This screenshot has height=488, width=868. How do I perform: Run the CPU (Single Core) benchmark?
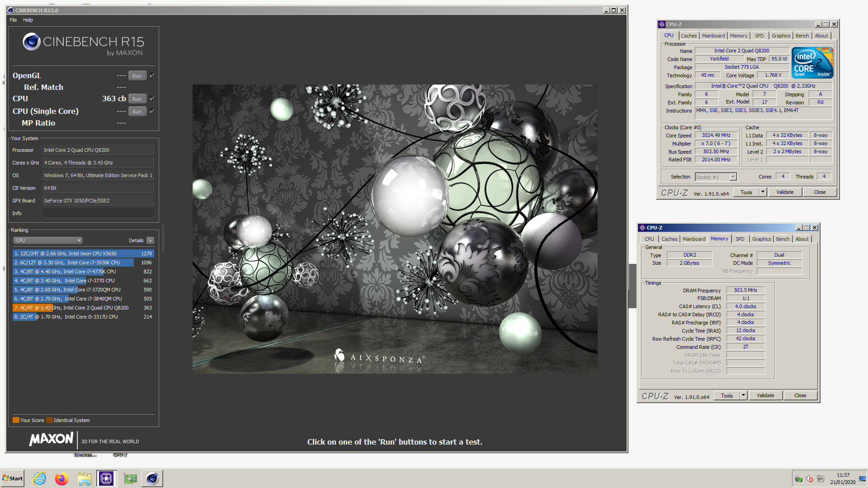click(137, 111)
